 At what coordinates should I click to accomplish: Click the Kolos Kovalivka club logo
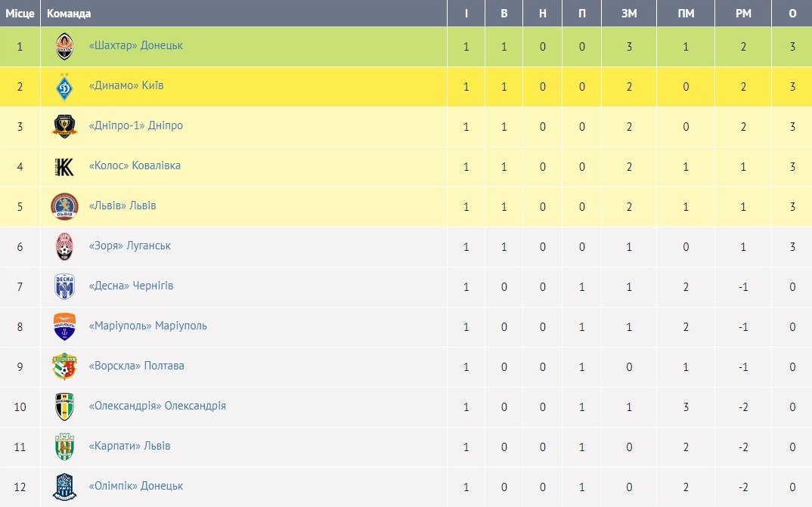pos(64,166)
